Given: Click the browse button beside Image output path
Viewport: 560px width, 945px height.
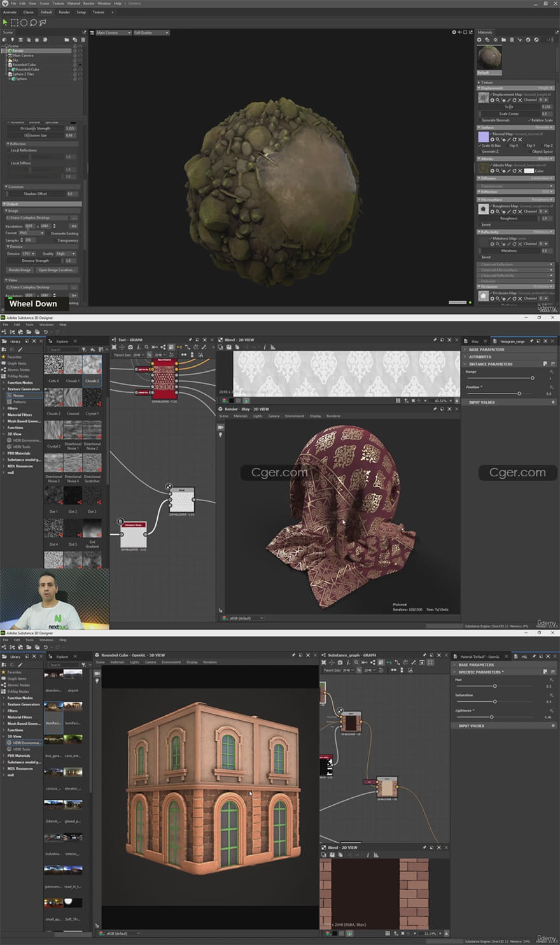Looking at the screenshot, I should point(74,218).
